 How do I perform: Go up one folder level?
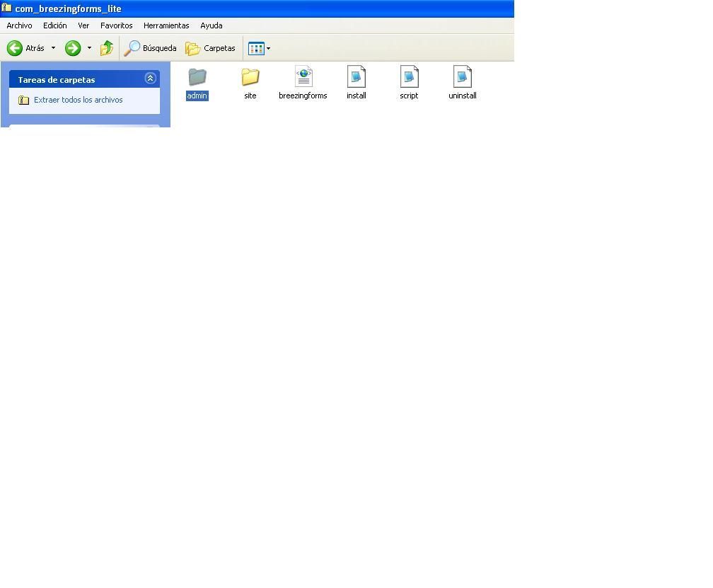coord(107,47)
